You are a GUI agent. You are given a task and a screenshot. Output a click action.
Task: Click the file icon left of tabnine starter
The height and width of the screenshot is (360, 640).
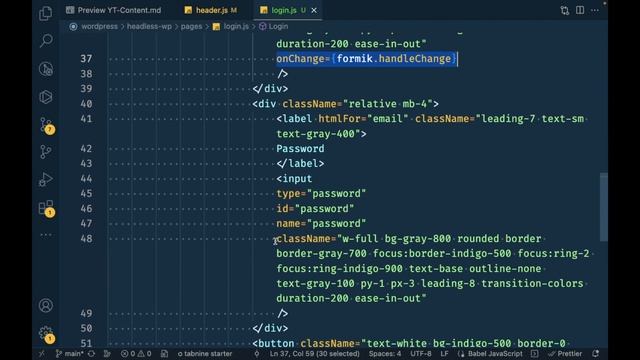coord(164,353)
